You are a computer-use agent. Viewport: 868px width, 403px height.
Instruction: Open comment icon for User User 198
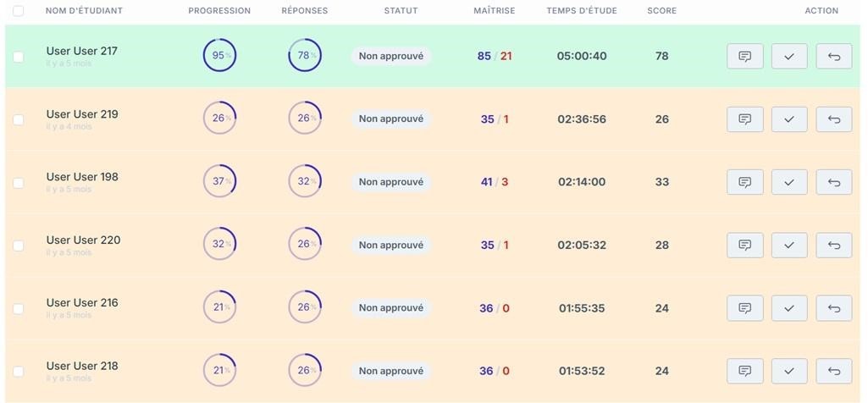pyautogui.click(x=745, y=182)
